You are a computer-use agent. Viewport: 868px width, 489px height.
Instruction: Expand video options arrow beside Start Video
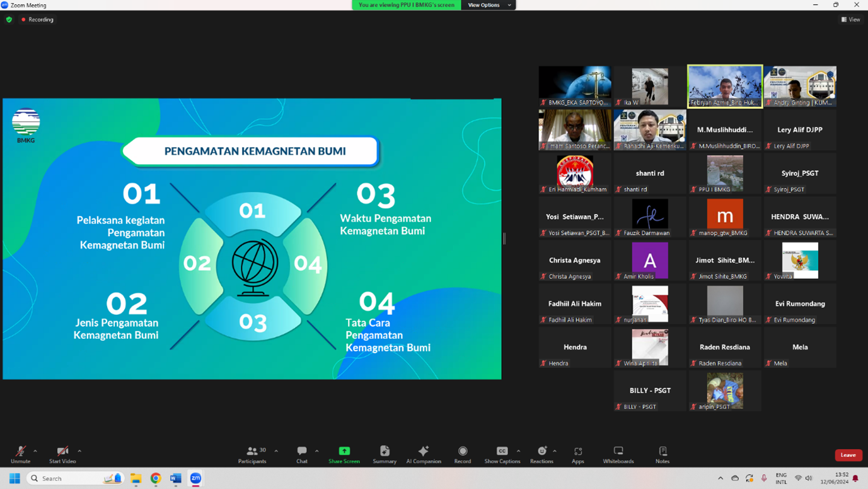79,451
